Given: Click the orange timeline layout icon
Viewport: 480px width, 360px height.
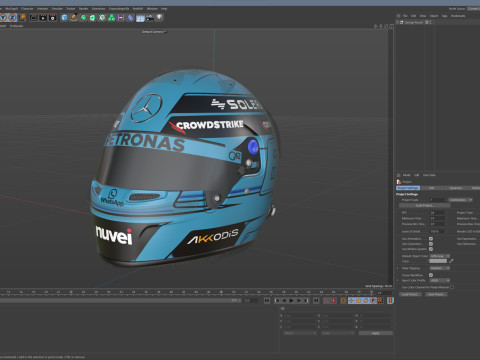Looking at the screenshot, I should tap(390, 301).
